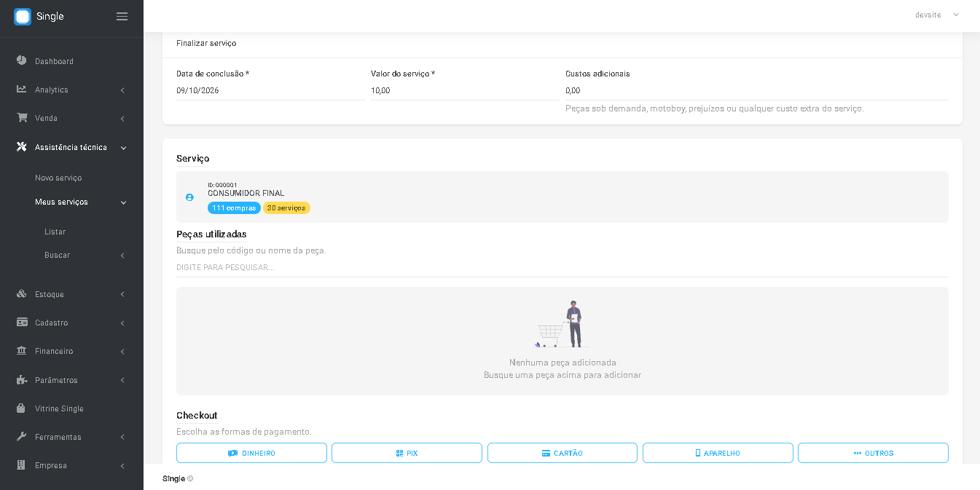Click the Ferramentas wrench icon
980x490 pixels.
coord(22,437)
